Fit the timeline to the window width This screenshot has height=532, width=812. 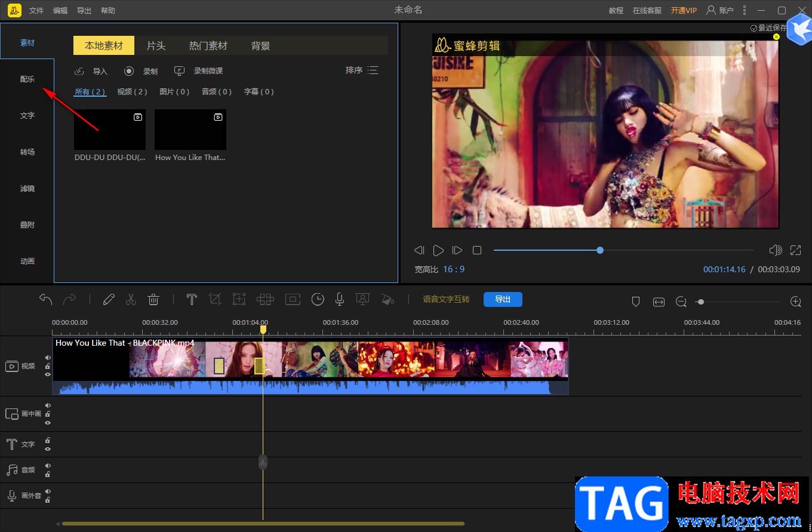click(x=659, y=302)
